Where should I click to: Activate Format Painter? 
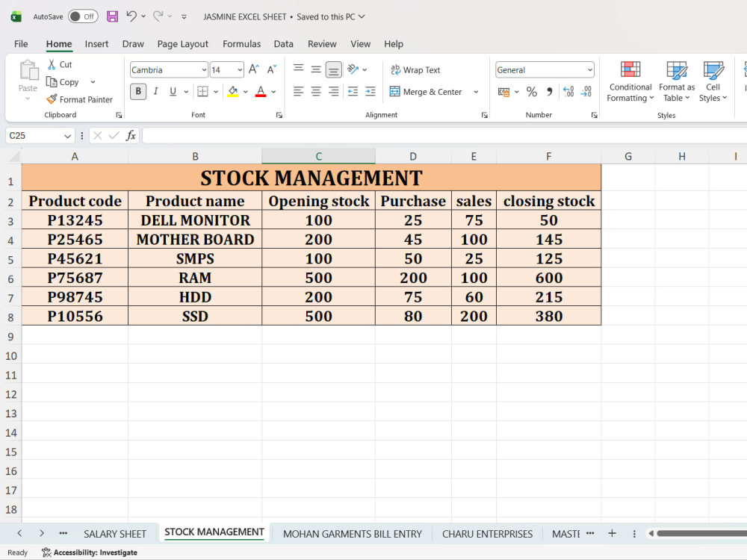tap(80, 99)
